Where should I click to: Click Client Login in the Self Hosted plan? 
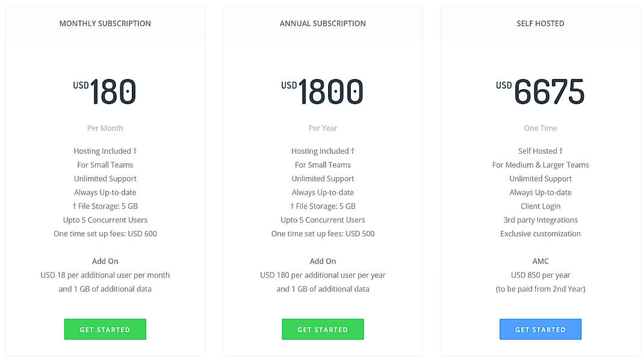click(540, 206)
